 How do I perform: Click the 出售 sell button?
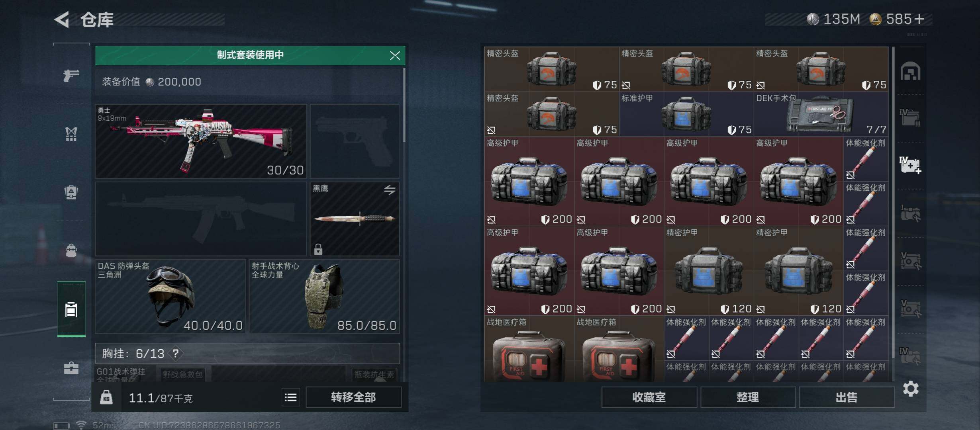pos(847,397)
